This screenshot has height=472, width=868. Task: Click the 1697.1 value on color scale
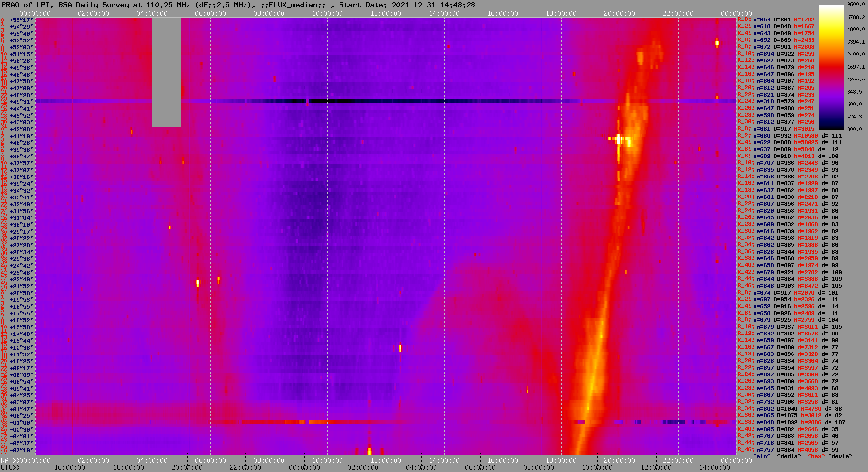coord(856,67)
